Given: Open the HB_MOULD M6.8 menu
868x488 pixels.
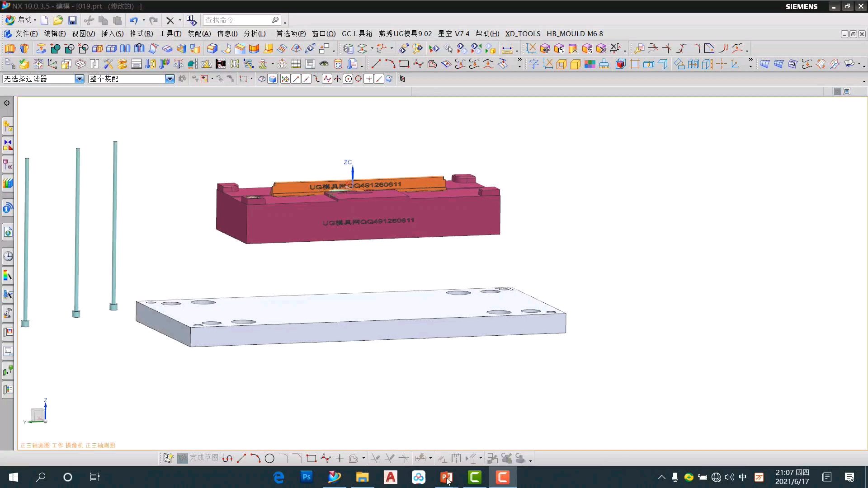Looking at the screenshot, I should [x=575, y=34].
